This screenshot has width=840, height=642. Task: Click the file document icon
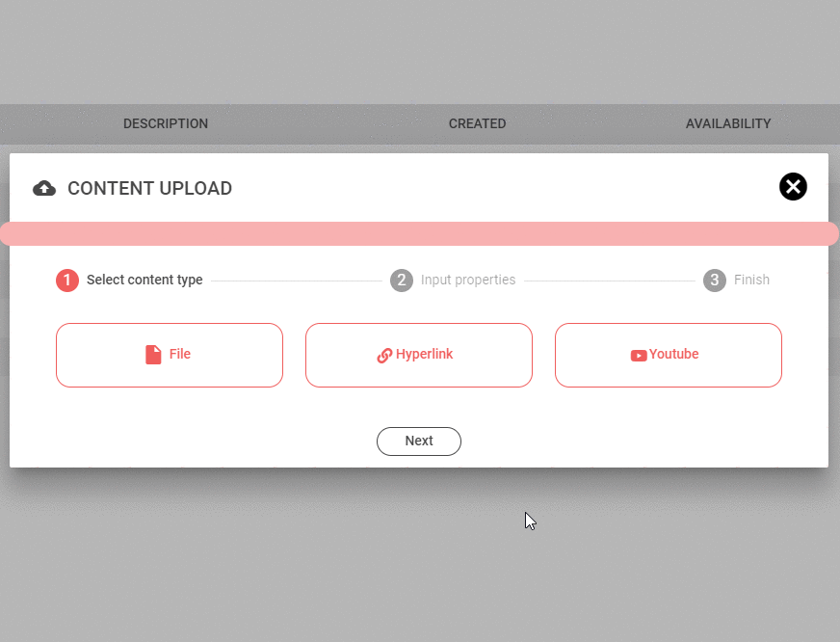(x=153, y=355)
